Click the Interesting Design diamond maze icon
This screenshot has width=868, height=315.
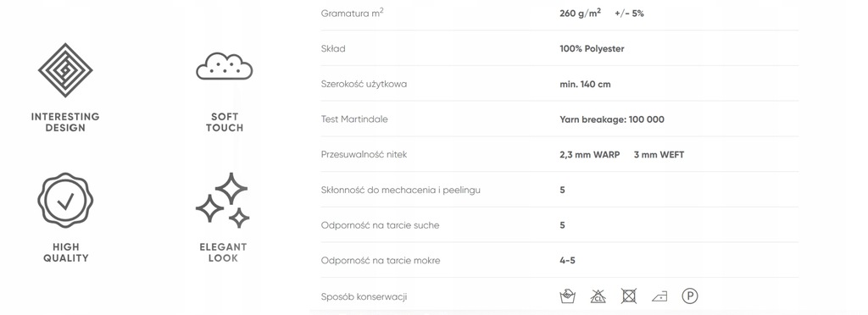[x=65, y=70]
